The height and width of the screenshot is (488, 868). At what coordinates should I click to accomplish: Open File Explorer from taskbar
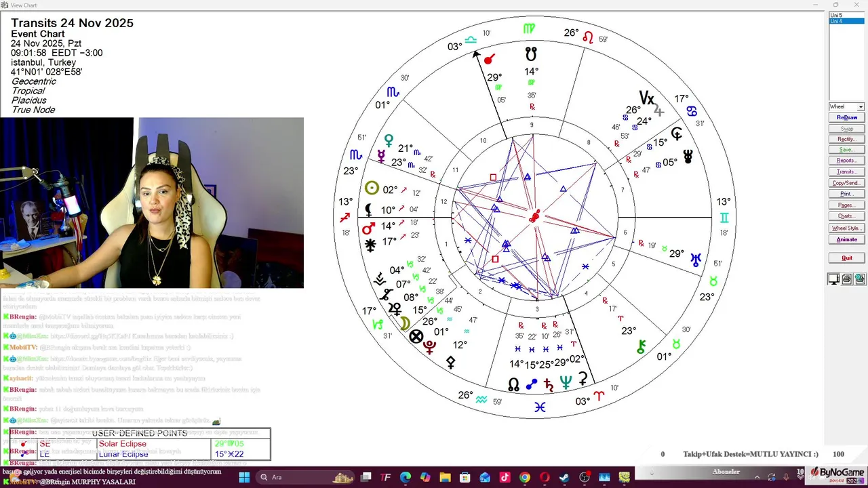[445, 477]
